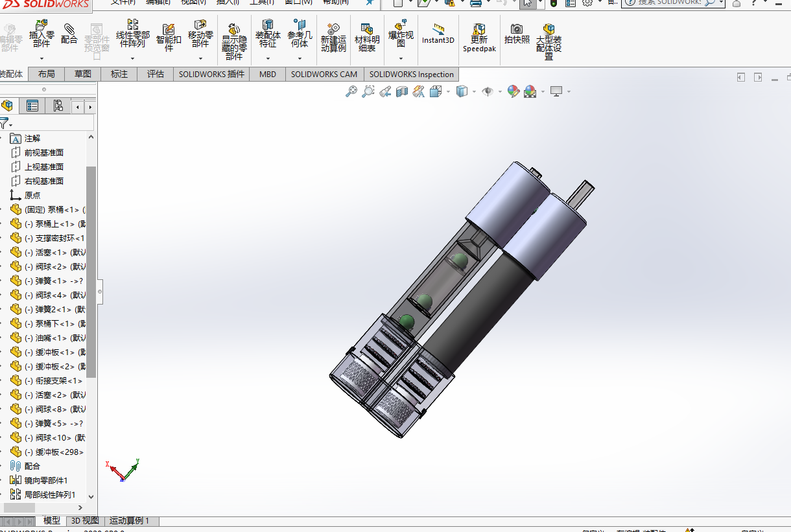Open Assembly Features (装配体特征) tool
Screen dimensions: 791x532
[268, 34]
